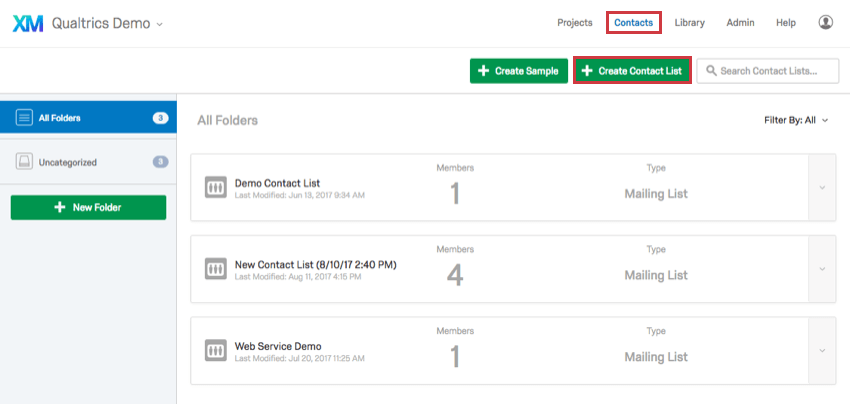Screen dimensions: 850x404
Task: Click the Uncategorized folder icon
Action: (x=24, y=162)
